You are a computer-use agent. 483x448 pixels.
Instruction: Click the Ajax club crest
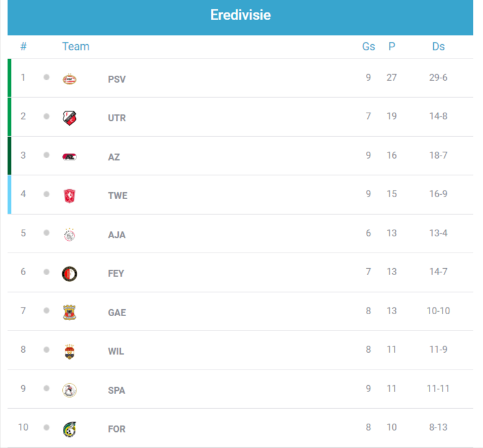[70, 235]
